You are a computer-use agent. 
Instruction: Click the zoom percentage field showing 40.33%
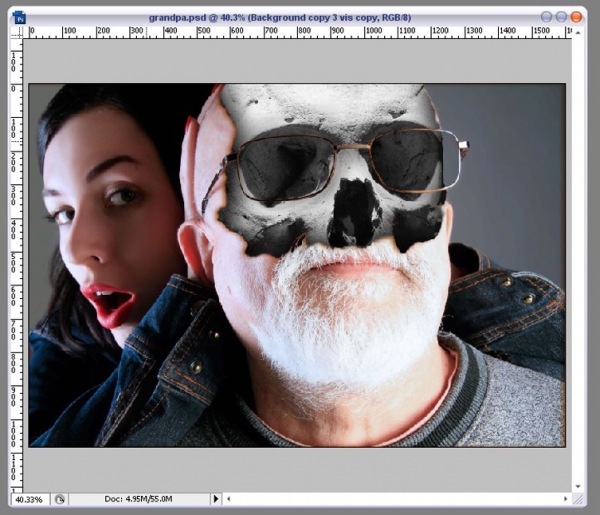[30, 499]
